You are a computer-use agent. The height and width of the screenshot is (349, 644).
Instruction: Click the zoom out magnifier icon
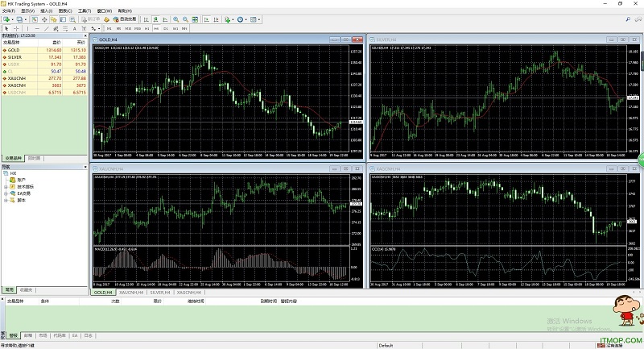click(x=185, y=19)
